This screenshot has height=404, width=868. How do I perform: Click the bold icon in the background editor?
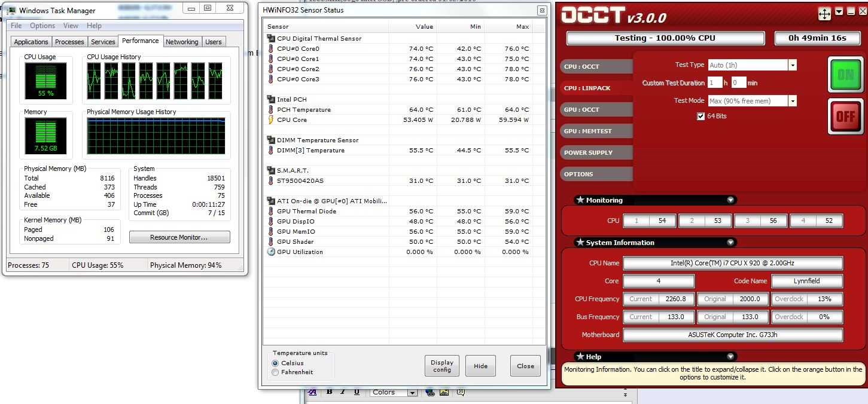(x=329, y=392)
